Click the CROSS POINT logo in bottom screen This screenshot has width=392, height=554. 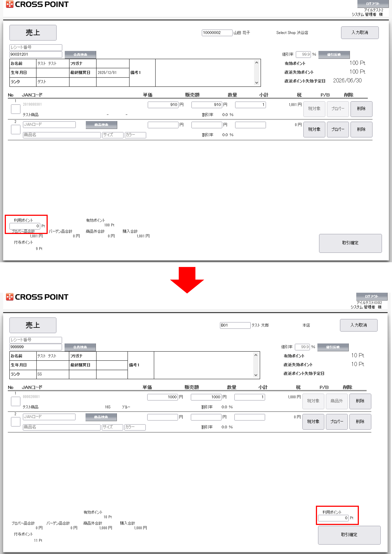point(37,297)
